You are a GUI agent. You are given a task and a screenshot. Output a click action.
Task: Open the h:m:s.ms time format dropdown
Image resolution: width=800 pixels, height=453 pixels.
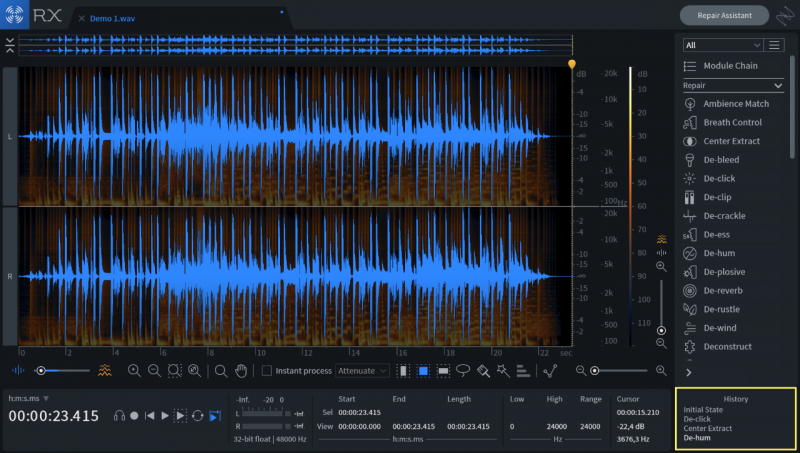click(x=29, y=398)
